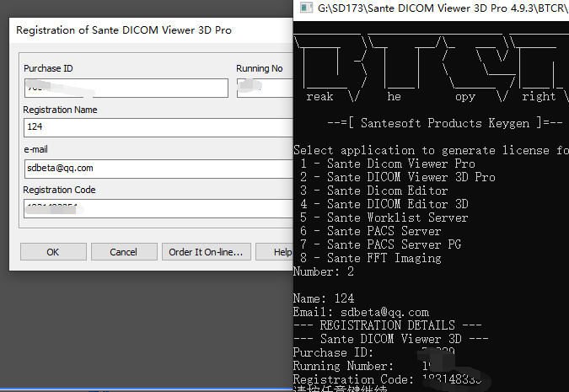Click 'Running No' label in dialog
The image size is (569, 392).
(x=260, y=68)
